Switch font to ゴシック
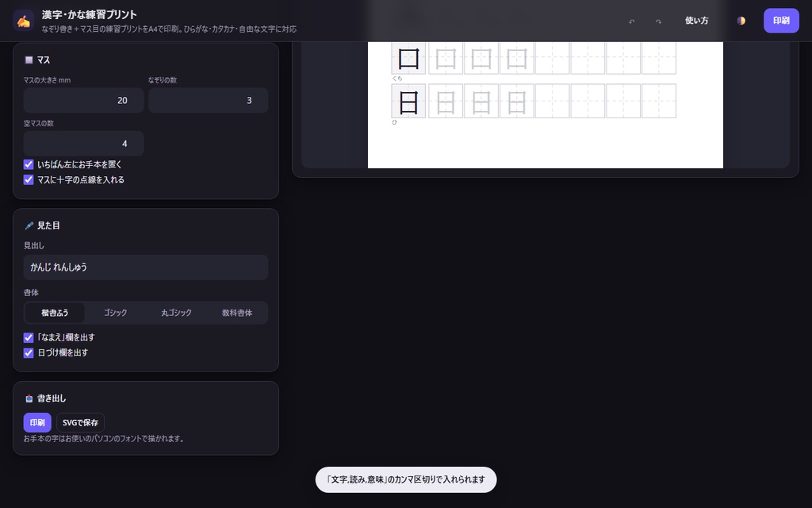The image size is (812, 508). (115, 313)
